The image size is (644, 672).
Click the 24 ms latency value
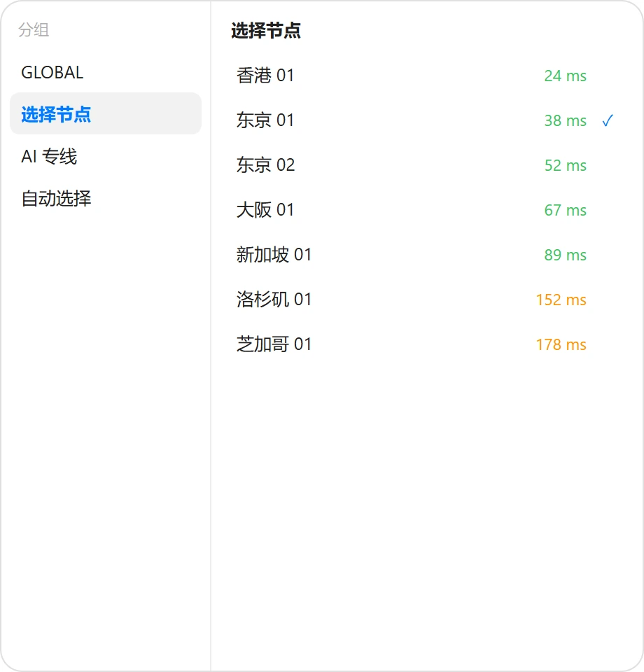point(565,76)
